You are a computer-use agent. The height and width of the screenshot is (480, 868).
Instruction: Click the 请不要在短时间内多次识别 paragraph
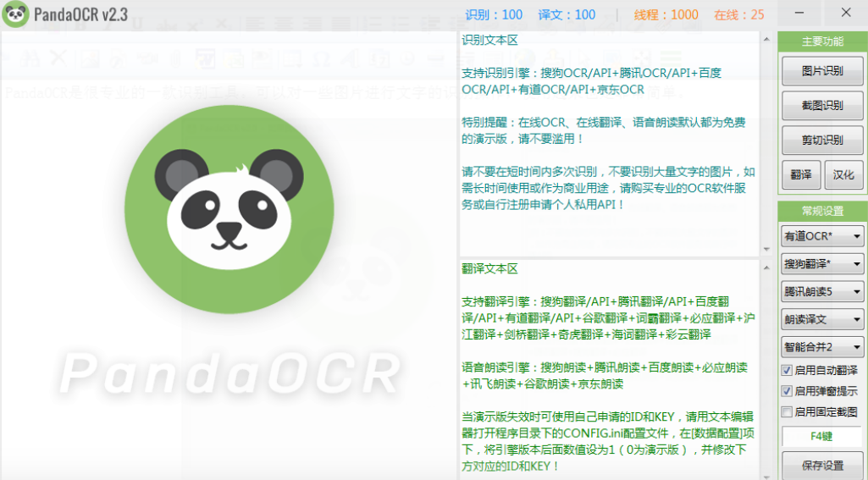tap(608, 188)
